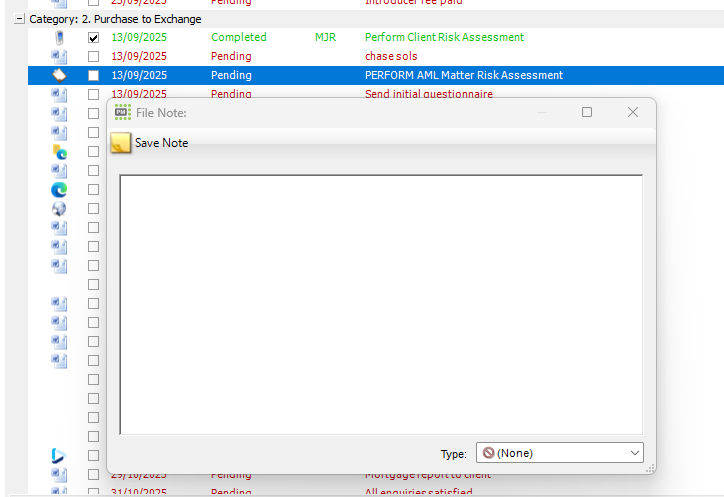724x497 pixels.
Task: Click the 'File Note:' window title
Action: (161, 113)
